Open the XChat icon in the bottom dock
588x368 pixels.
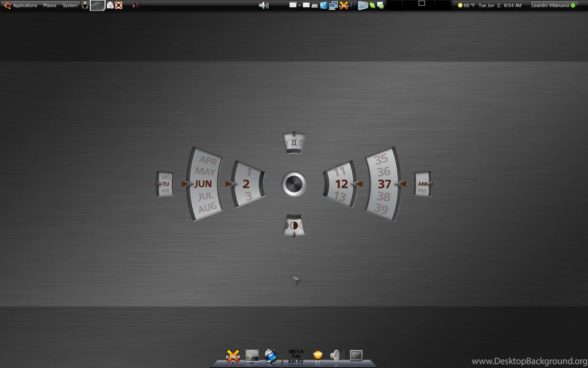pos(233,356)
